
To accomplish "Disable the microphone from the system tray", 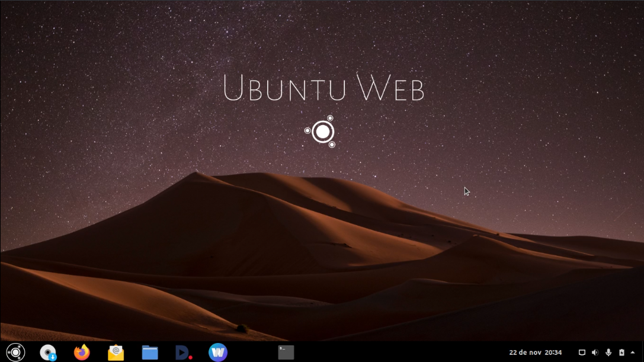I will point(609,352).
